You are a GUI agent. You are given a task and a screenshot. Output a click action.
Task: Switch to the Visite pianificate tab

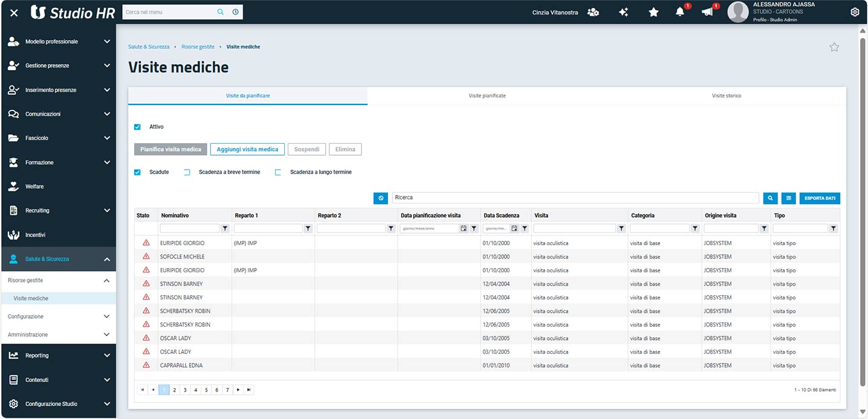coord(487,96)
